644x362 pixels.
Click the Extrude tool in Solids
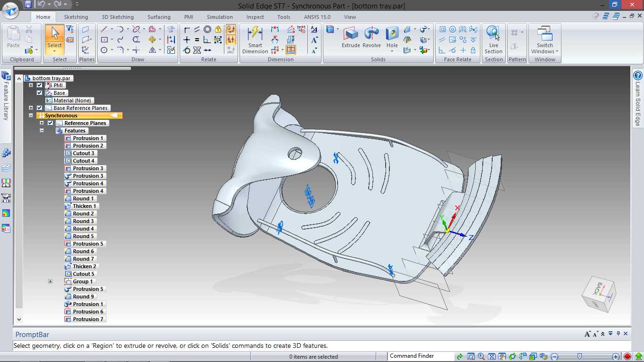click(350, 37)
